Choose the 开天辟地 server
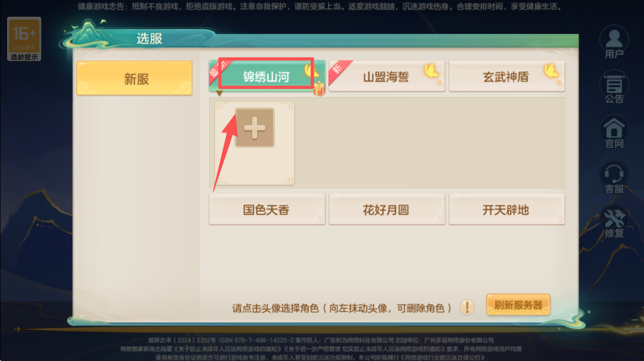The image size is (644, 361). 506,209
